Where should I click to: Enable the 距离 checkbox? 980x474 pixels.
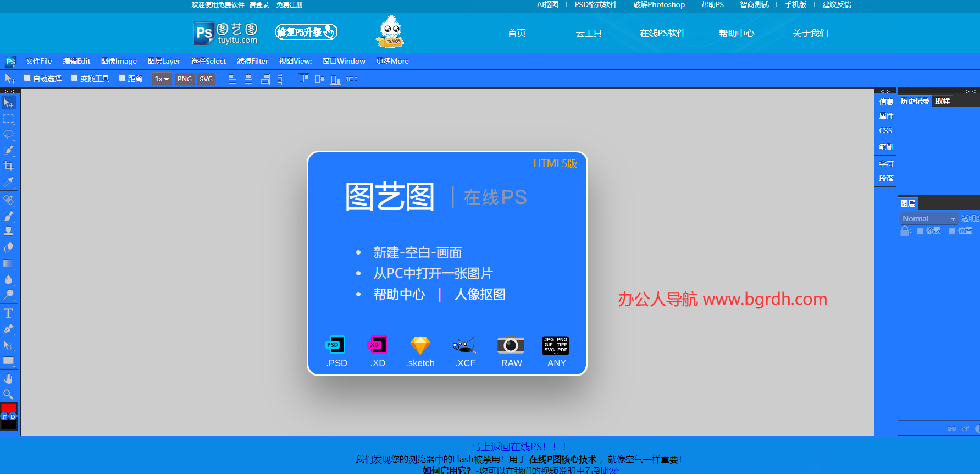[122, 78]
